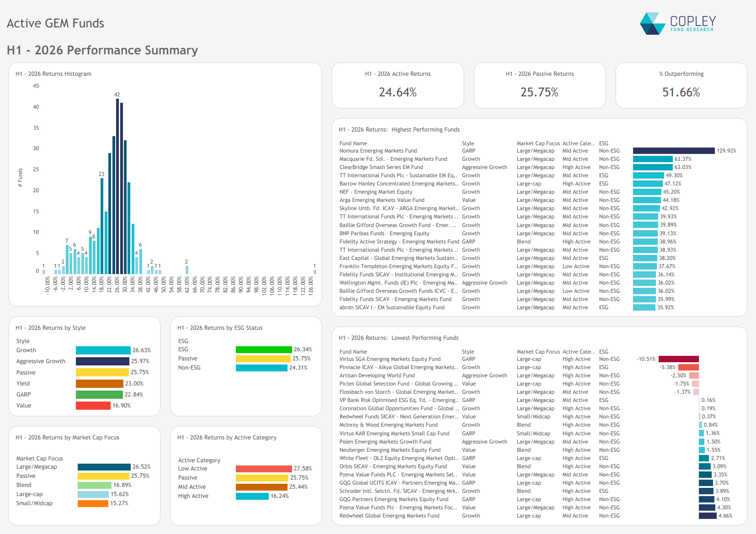Click the Large/Megacap bar showing 26.52%
Image resolution: width=756 pixels, height=534 pixels.
(104, 467)
